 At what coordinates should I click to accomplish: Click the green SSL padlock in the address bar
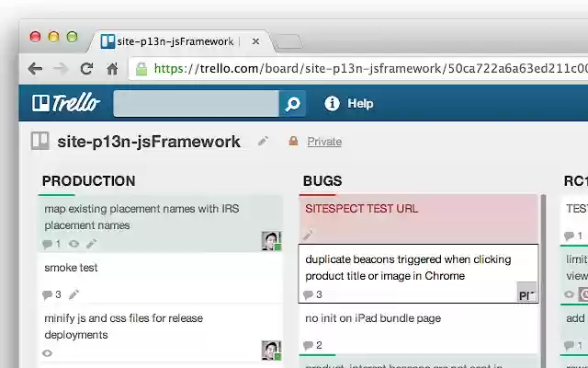(x=141, y=69)
